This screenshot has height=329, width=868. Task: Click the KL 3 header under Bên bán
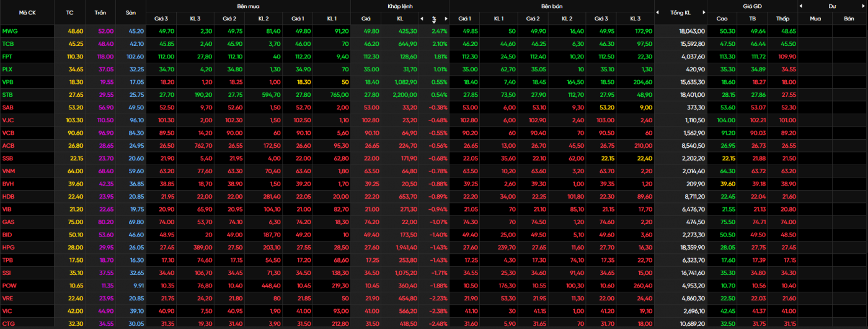pyautogui.click(x=635, y=19)
